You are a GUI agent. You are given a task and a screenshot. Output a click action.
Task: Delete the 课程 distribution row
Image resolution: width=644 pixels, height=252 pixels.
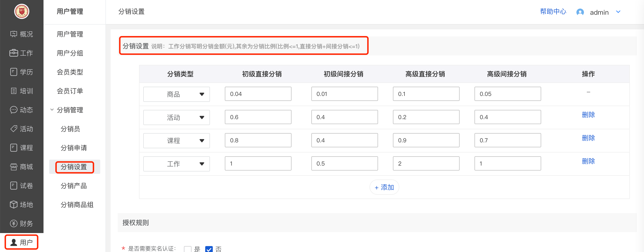click(588, 138)
